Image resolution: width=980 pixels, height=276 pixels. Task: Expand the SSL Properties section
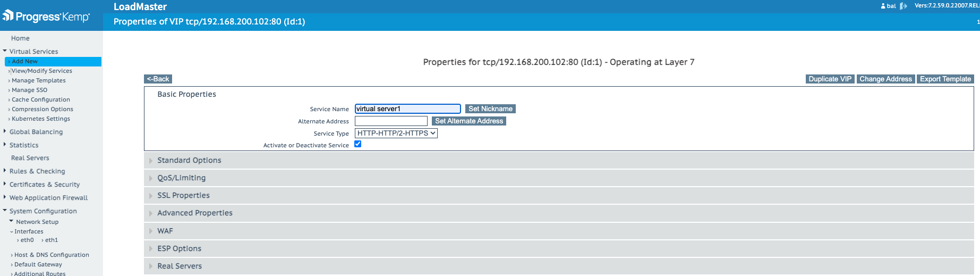[x=183, y=196]
